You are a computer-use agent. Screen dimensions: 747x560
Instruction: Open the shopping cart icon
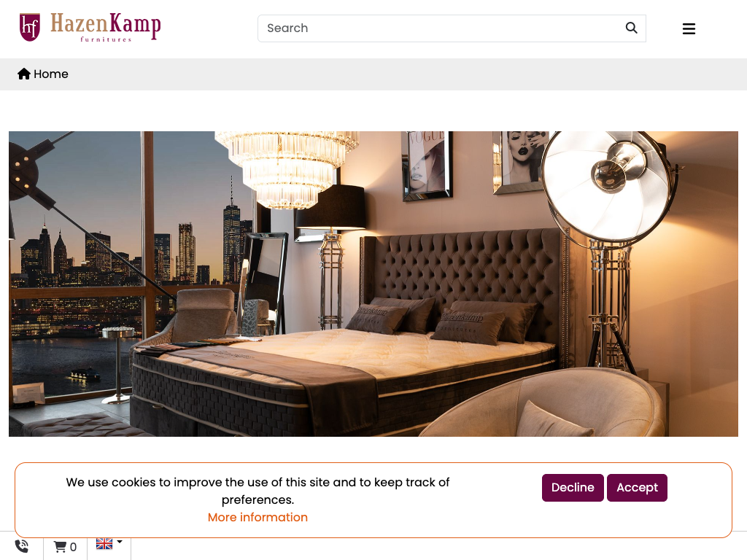pos(60,546)
